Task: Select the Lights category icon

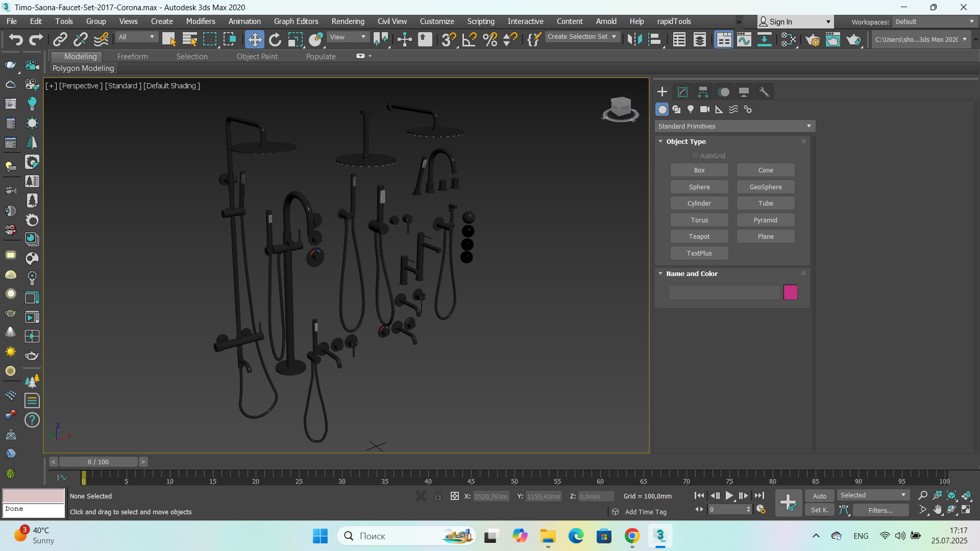Action: point(691,109)
